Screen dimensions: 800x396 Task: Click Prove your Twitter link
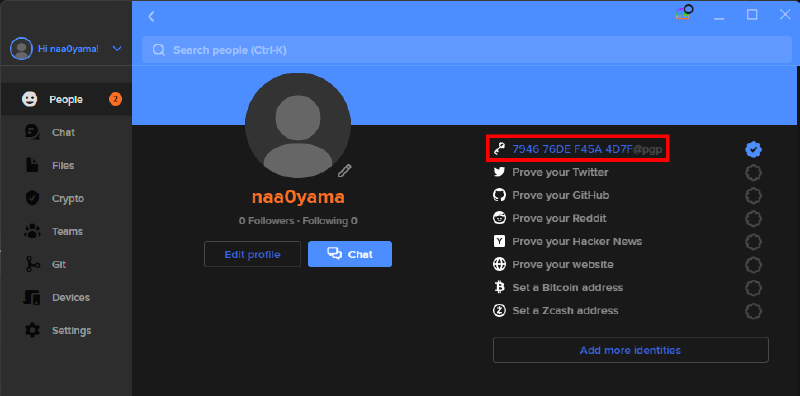[560, 172]
